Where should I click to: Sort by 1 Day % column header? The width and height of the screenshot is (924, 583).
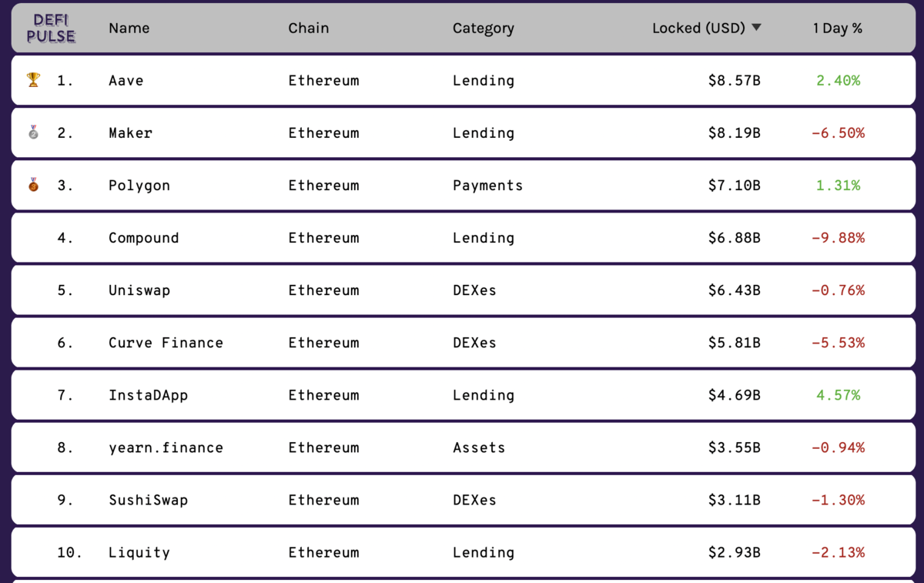837,28
